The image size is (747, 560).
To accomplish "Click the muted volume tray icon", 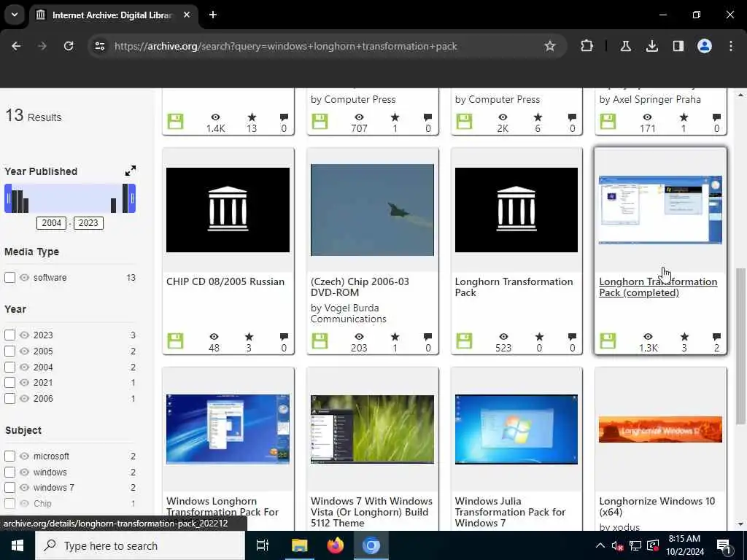I will click(x=617, y=545).
